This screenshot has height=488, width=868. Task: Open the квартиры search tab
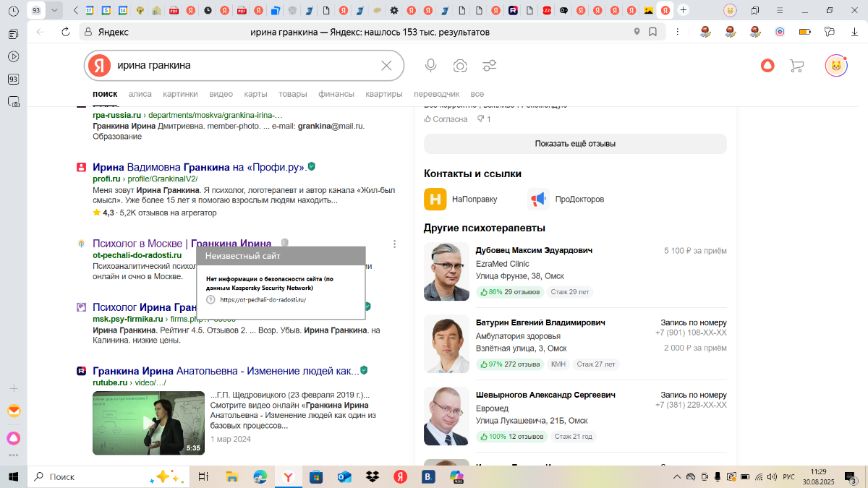click(x=384, y=94)
